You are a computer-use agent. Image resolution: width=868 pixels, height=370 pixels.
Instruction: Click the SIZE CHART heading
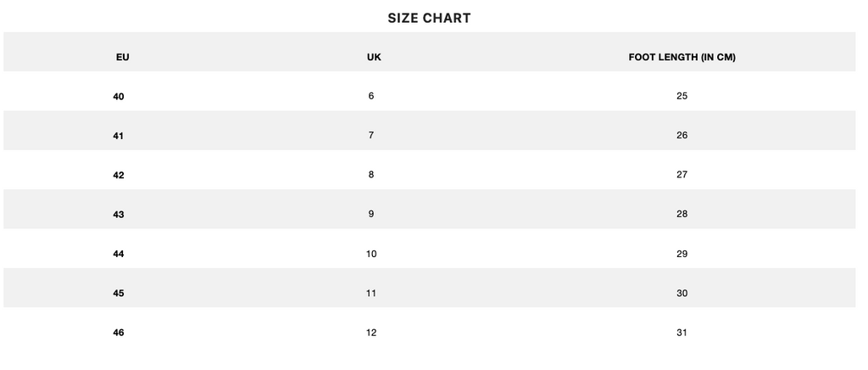pos(429,19)
